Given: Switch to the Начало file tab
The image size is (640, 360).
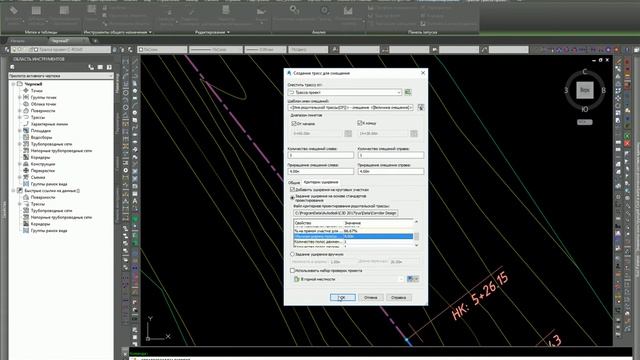Looking at the screenshot, I should click(x=18, y=41).
